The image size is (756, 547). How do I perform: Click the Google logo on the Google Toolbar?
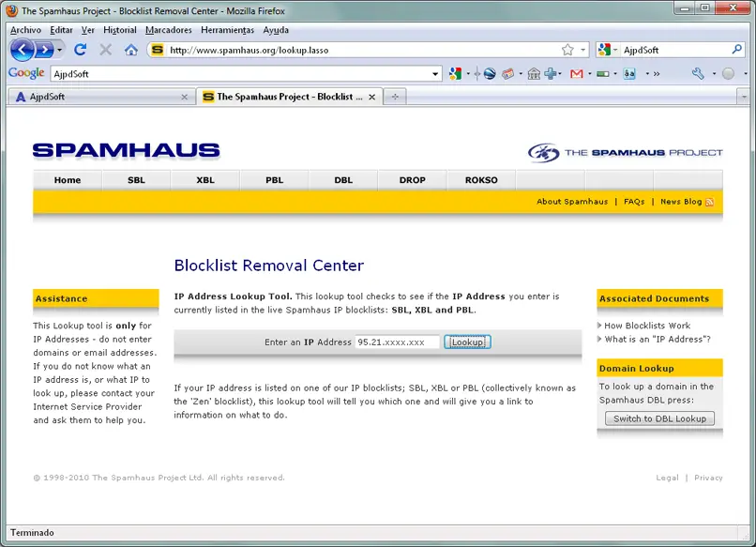tap(26, 73)
